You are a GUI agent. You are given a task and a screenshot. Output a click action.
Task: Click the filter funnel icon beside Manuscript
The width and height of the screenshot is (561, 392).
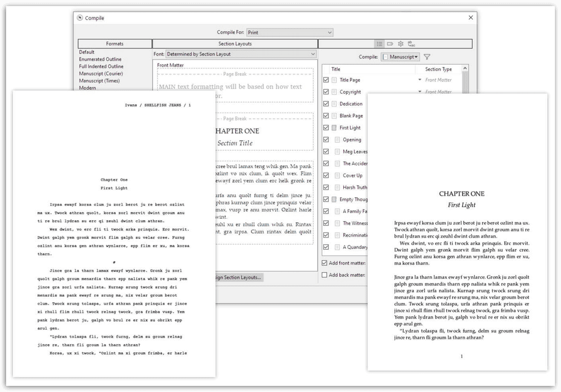pyautogui.click(x=427, y=57)
